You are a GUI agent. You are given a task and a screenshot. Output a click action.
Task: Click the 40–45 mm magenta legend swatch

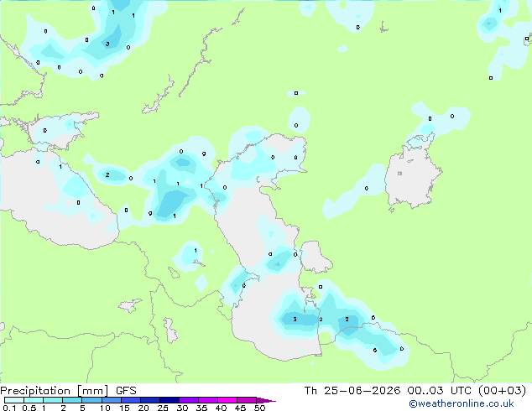[227, 400]
